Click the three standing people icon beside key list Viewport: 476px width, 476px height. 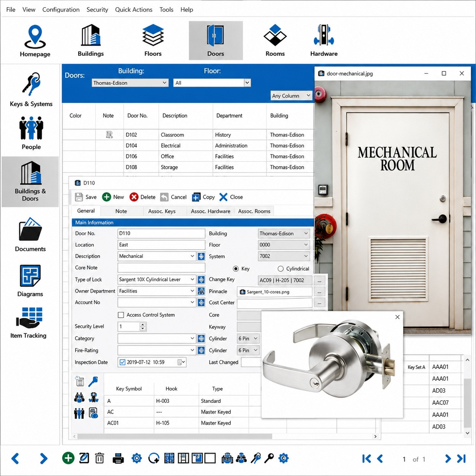coord(79,413)
